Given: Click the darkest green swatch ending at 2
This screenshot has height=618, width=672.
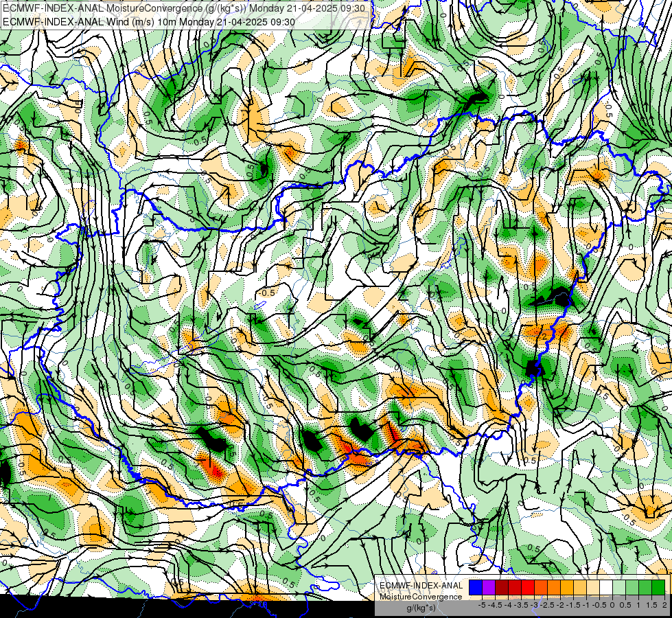Looking at the screenshot, I should click(x=658, y=587).
